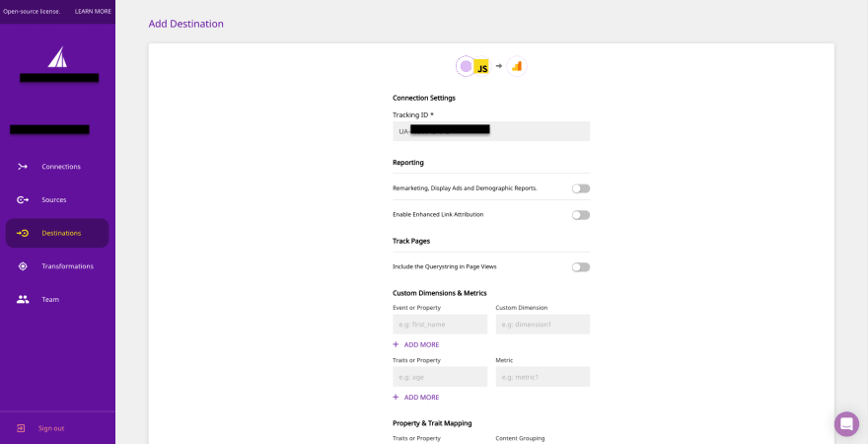The image size is (868, 444).
Task: Toggle Enable Enhanced Link Attribution
Action: 581,215
